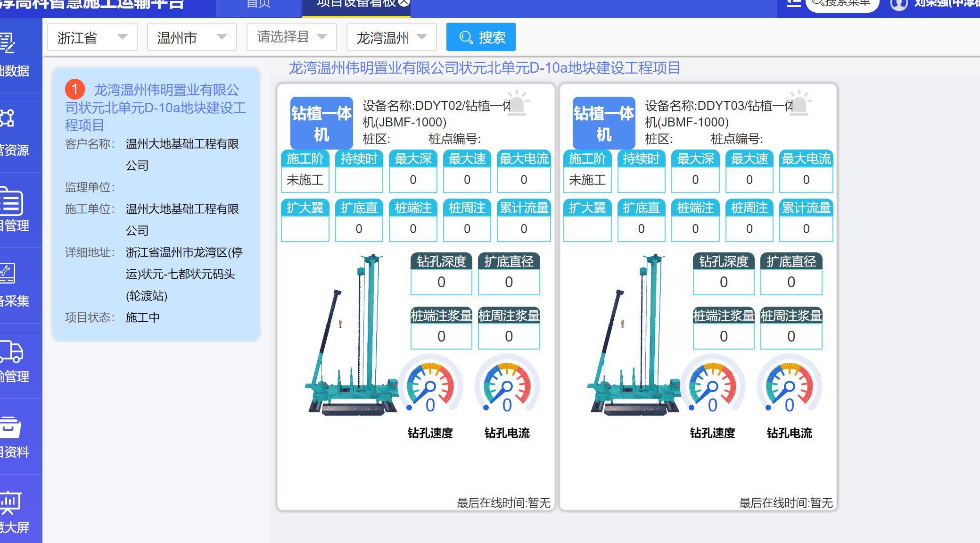The image size is (980, 543).
Task: Click the blue 搜索 button
Action: click(x=481, y=37)
